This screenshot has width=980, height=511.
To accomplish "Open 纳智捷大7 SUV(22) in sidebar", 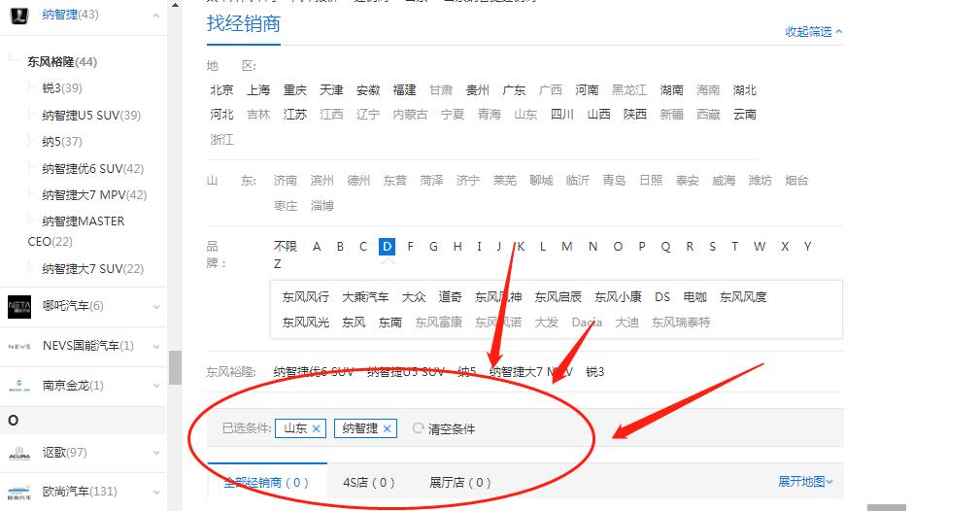I will pos(92,269).
